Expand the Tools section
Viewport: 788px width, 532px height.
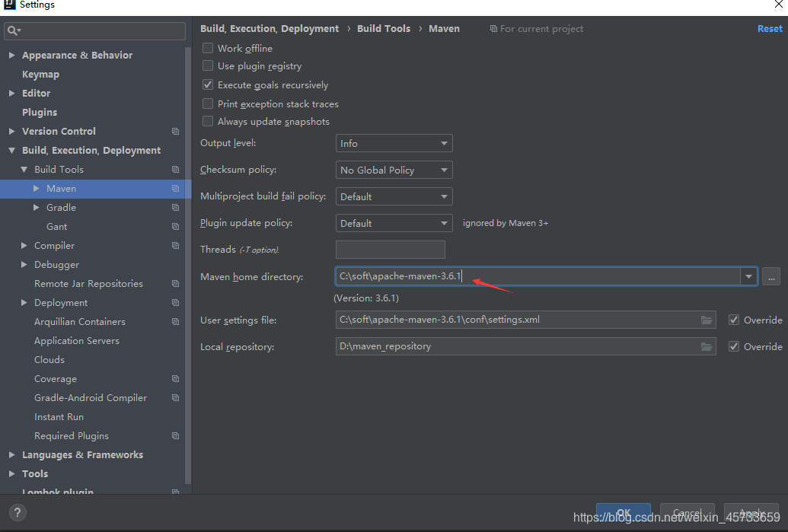coord(11,473)
